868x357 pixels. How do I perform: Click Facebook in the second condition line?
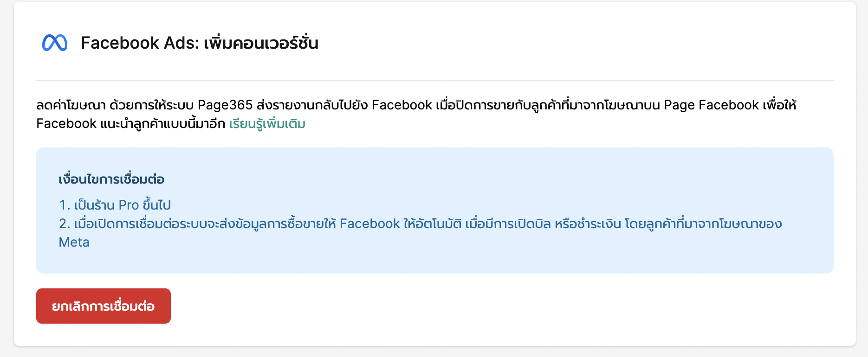pyautogui.click(x=369, y=224)
